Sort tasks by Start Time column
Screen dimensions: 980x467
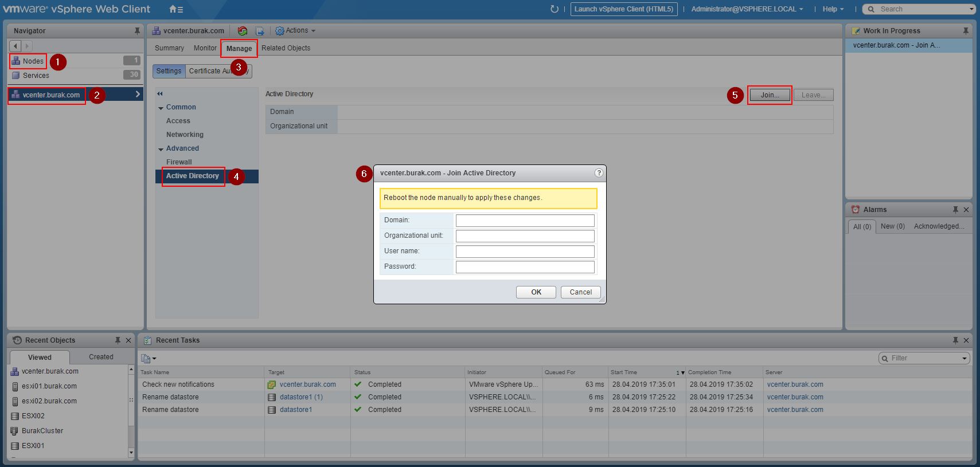pos(648,372)
